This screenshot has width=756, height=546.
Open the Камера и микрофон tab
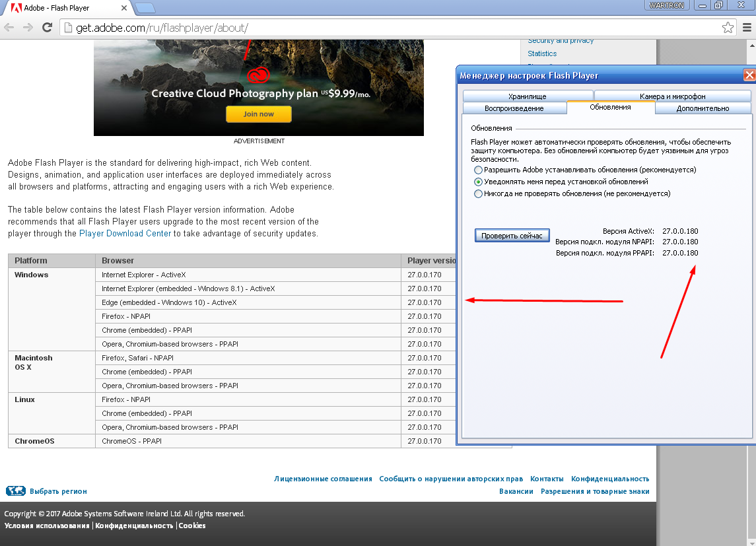click(673, 96)
